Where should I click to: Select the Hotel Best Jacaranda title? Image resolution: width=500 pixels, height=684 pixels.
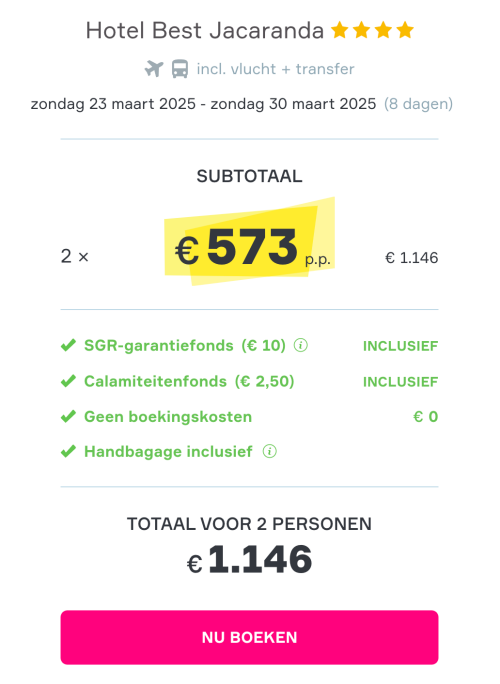(205, 31)
